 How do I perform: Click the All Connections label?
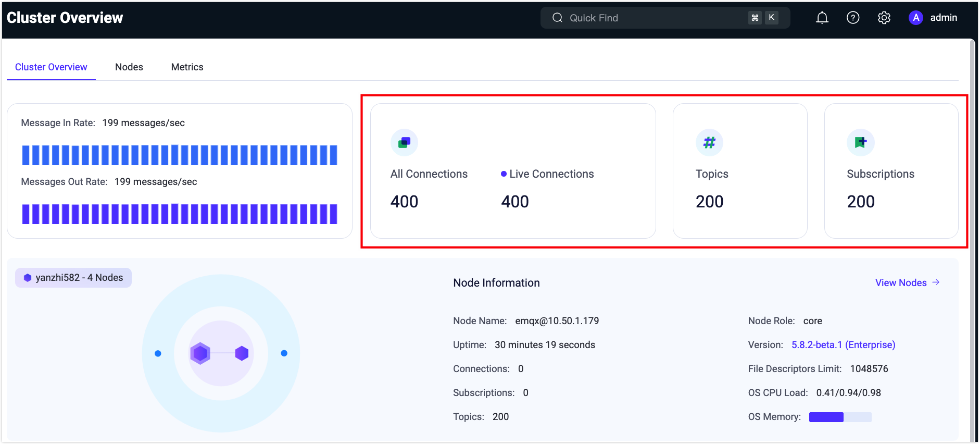(429, 174)
